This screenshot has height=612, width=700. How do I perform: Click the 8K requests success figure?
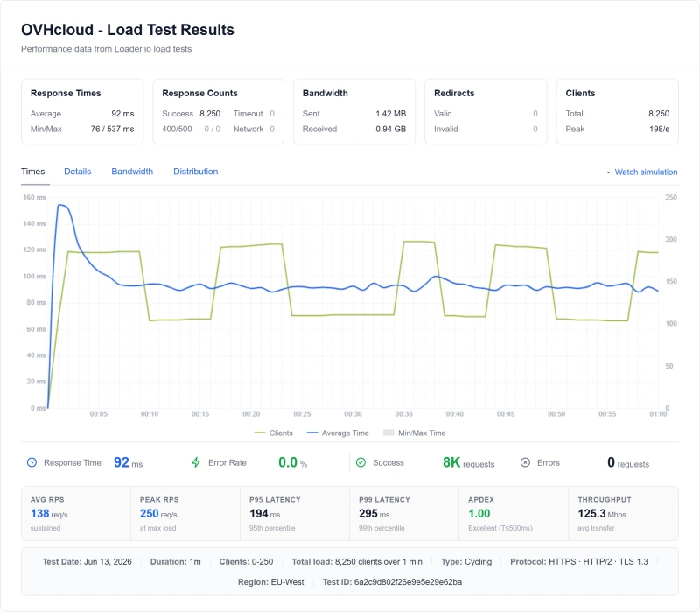(x=469, y=463)
